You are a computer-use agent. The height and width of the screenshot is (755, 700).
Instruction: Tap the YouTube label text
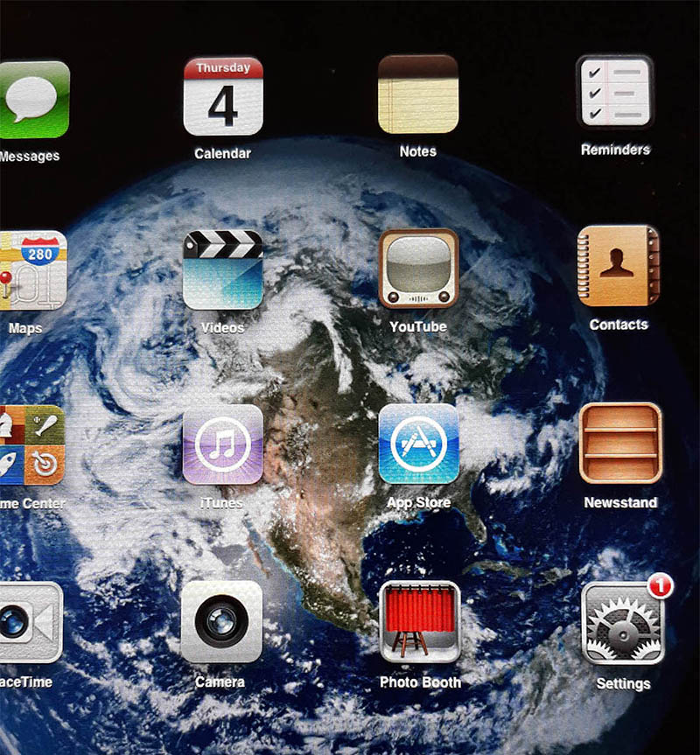(418, 327)
